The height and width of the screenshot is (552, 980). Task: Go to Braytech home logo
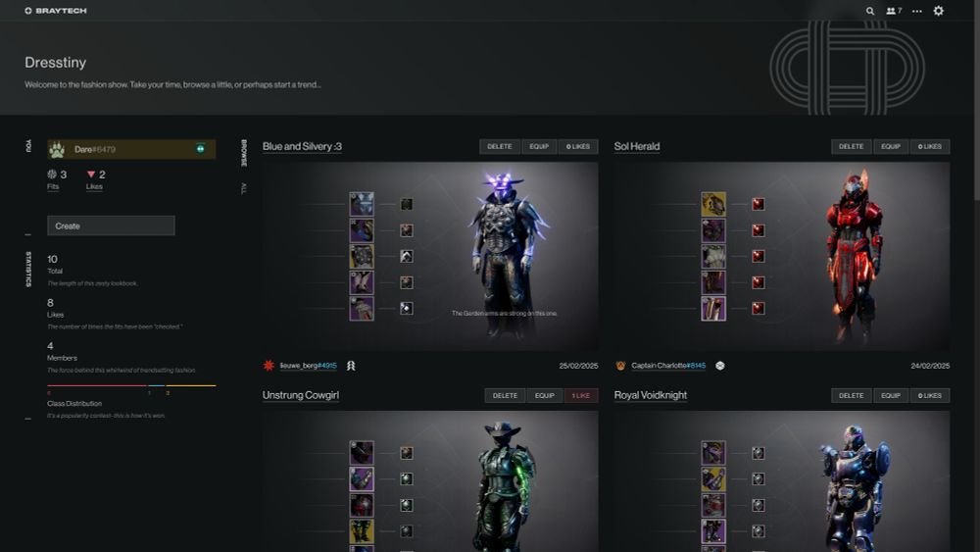point(56,11)
